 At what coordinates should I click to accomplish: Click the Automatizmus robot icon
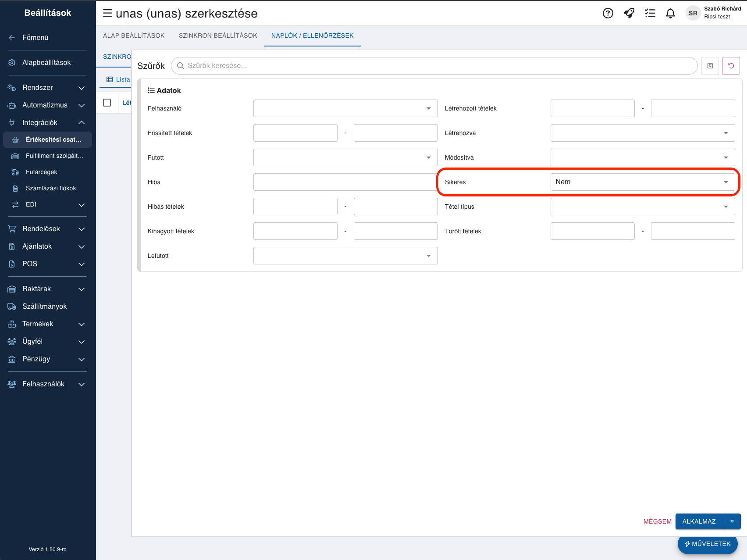click(x=12, y=105)
